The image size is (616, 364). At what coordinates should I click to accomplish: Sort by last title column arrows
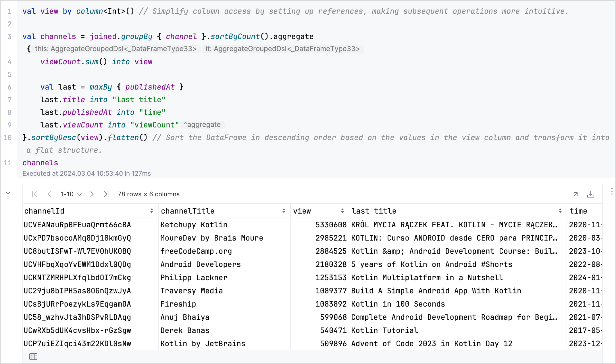[560, 211]
